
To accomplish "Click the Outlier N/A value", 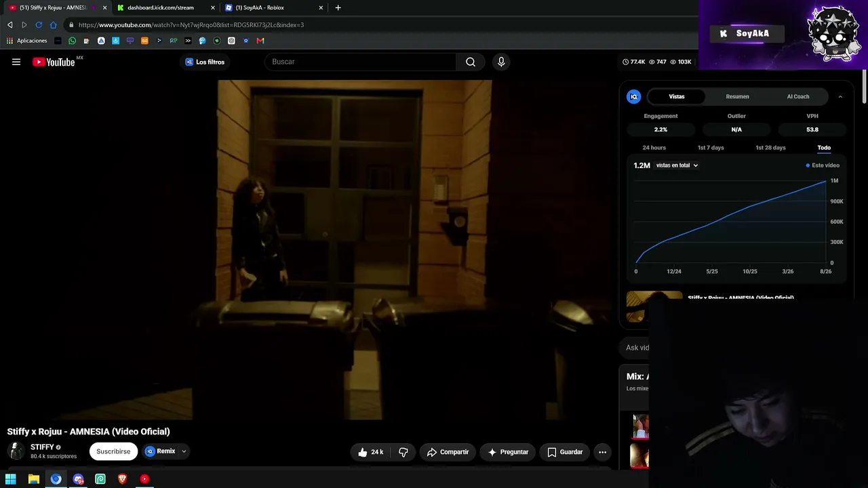I will point(736,129).
